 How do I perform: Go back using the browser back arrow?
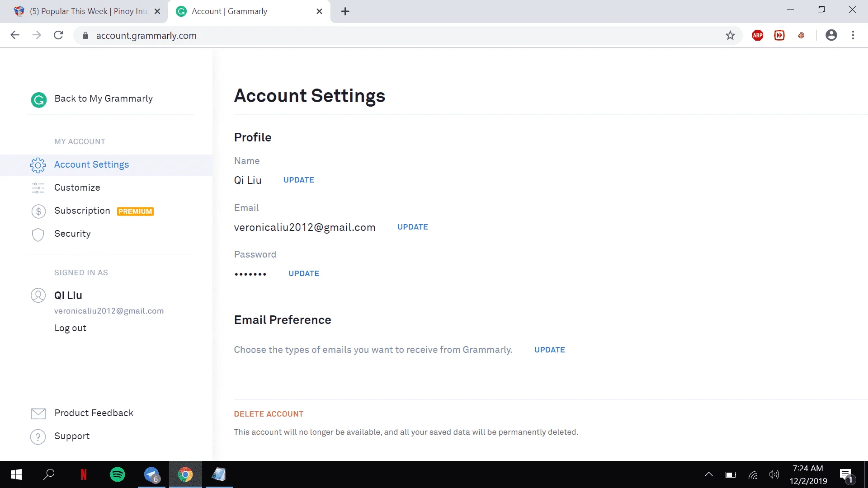15,35
